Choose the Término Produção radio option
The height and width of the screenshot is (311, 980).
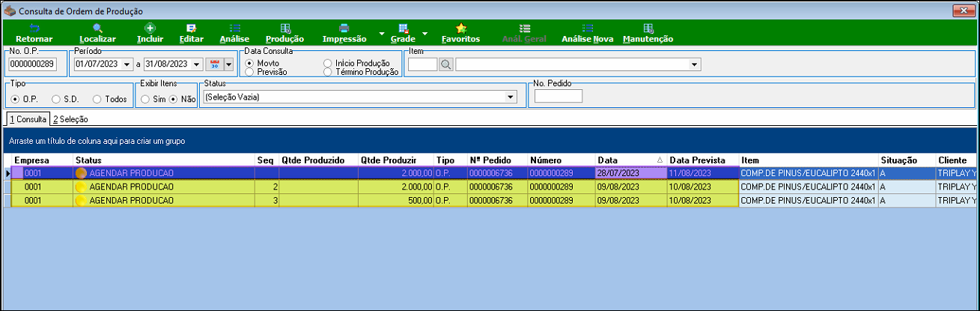click(327, 72)
